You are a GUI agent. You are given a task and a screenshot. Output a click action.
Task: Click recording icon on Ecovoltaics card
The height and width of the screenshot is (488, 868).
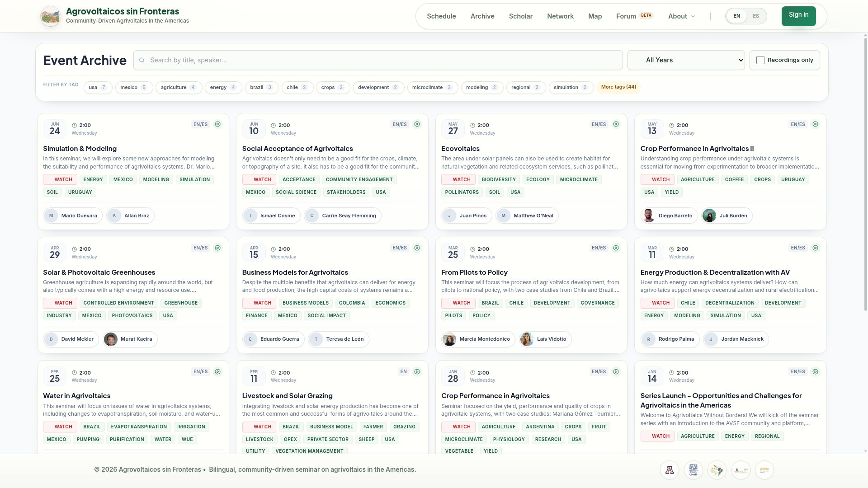click(616, 124)
